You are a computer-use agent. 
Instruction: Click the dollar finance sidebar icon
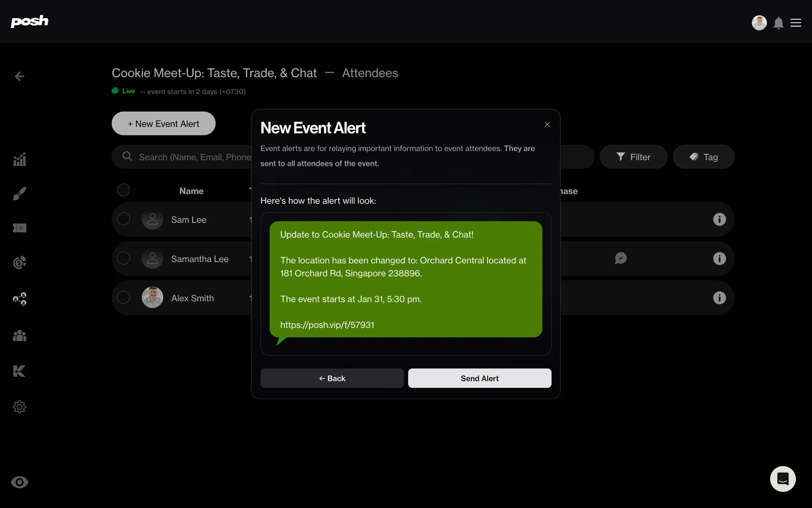(x=19, y=262)
